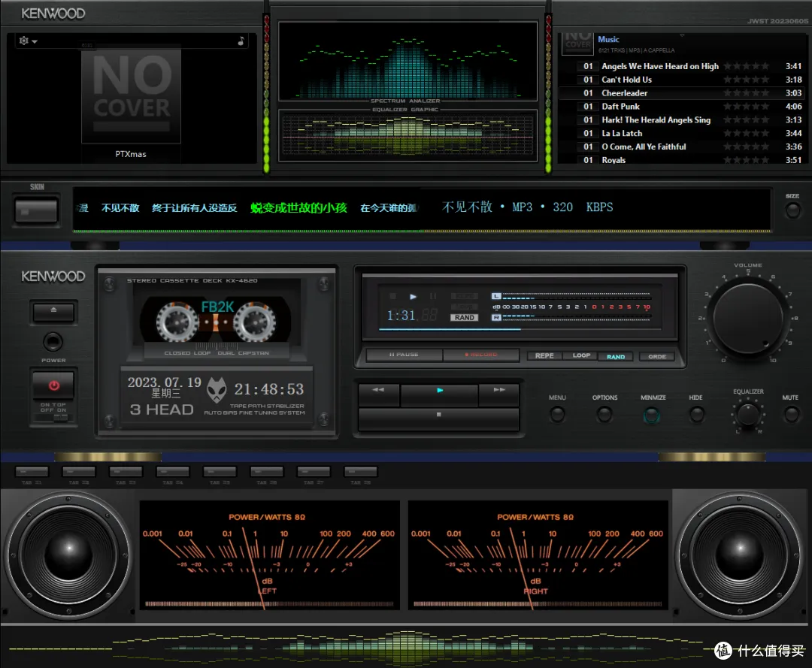Image resolution: width=812 pixels, height=668 pixels.
Task: Click the MENU knob button
Action: click(x=557, y=414)
